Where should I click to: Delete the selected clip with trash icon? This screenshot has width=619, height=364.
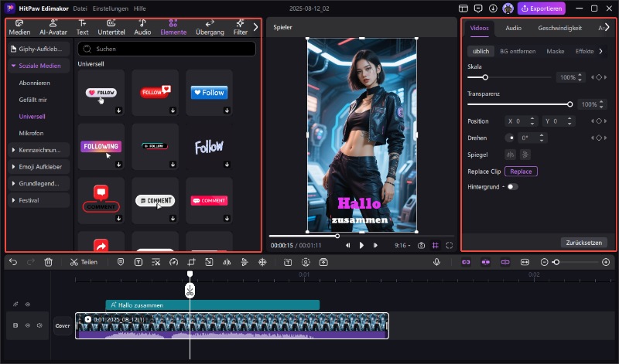(x=48, y=262)
